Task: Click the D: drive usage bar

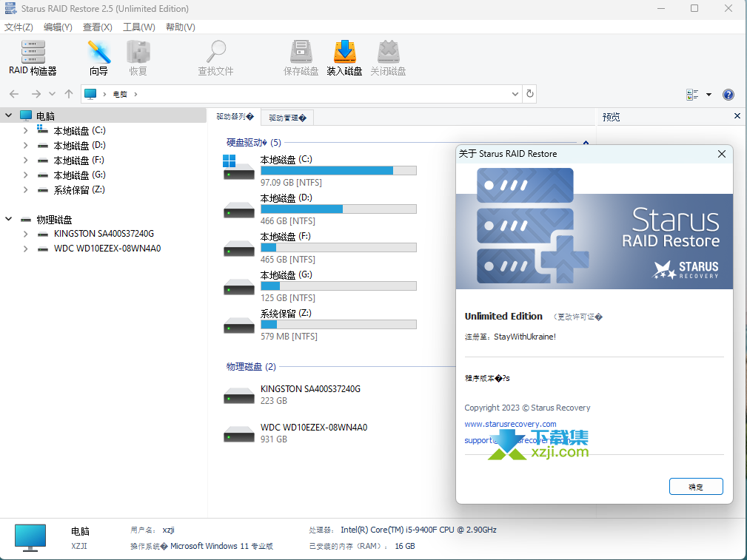Action: (339, 209)
